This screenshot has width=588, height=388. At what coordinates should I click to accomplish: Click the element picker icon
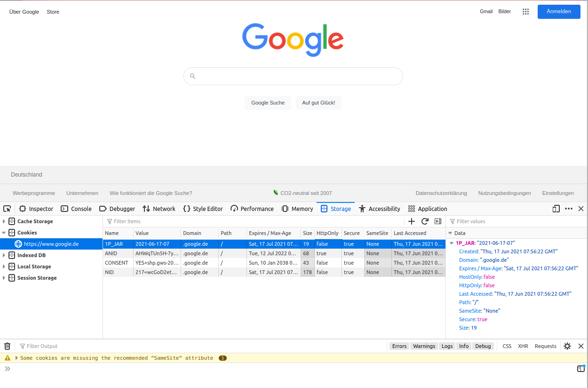pos(7,209)
